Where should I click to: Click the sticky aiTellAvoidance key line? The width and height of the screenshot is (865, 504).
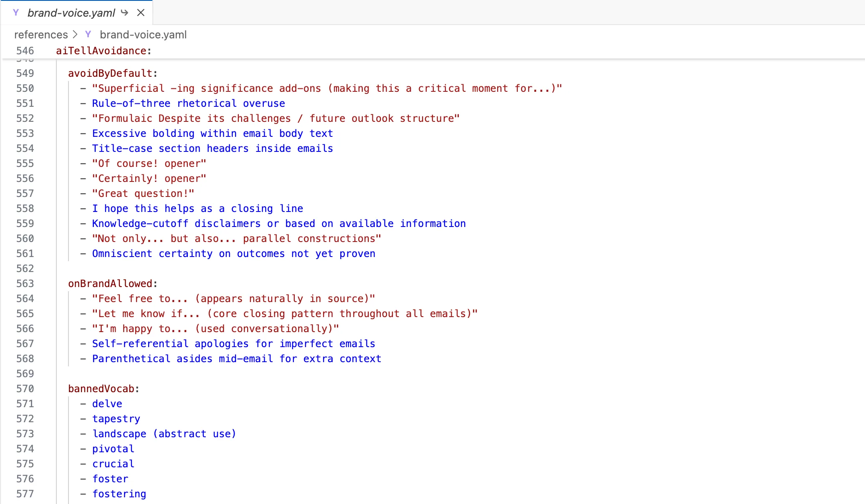click(104, 51)
